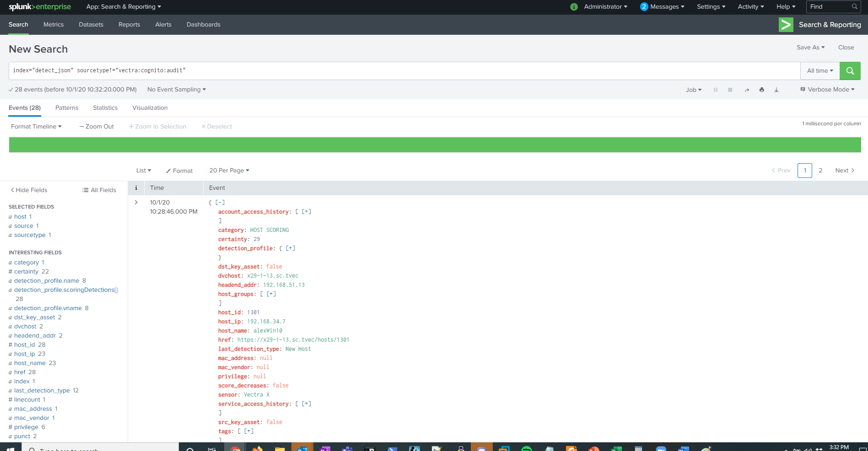Switch to the Statistics tab

click(x=105, y=108)
